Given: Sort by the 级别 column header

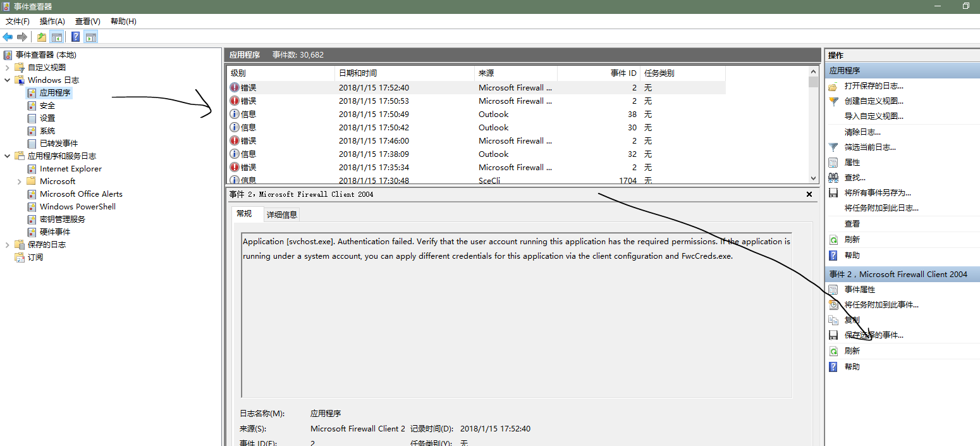Looking at the screenshot, I should [x=281, y=73].
